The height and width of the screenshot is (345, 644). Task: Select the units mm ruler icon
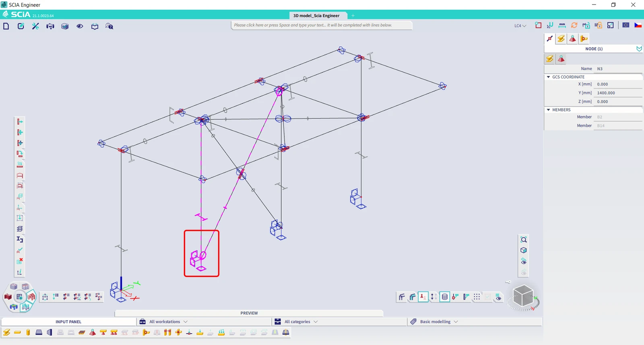tap(562, 25)
